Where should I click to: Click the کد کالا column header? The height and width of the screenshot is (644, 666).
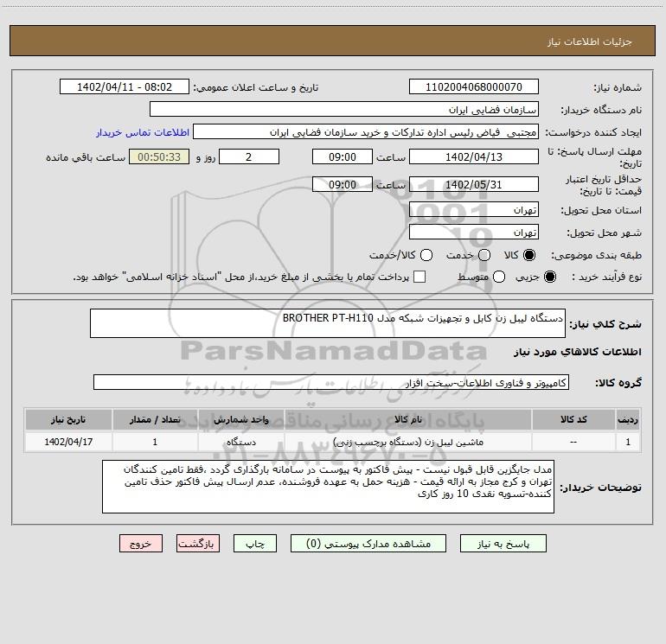pos(573,419)
